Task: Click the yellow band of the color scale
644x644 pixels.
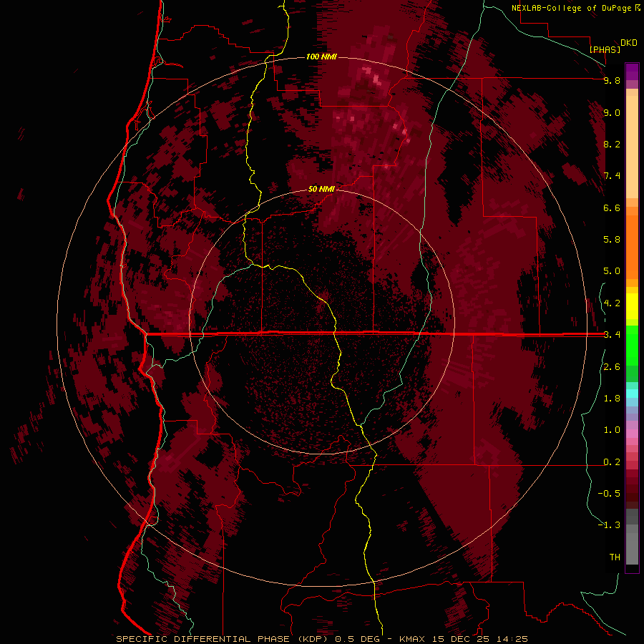Action: click(632, 306)
